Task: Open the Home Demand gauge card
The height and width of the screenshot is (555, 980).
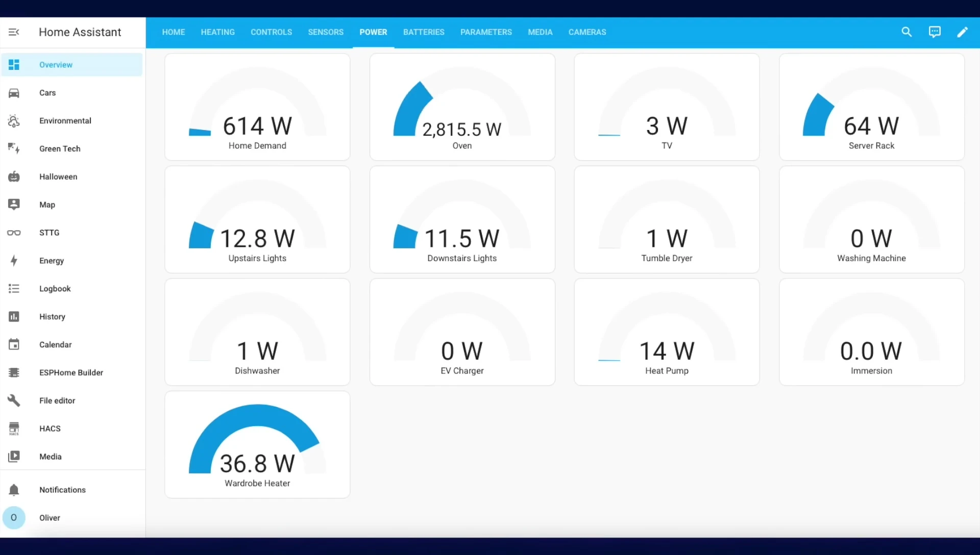Action: click(257, 107)
